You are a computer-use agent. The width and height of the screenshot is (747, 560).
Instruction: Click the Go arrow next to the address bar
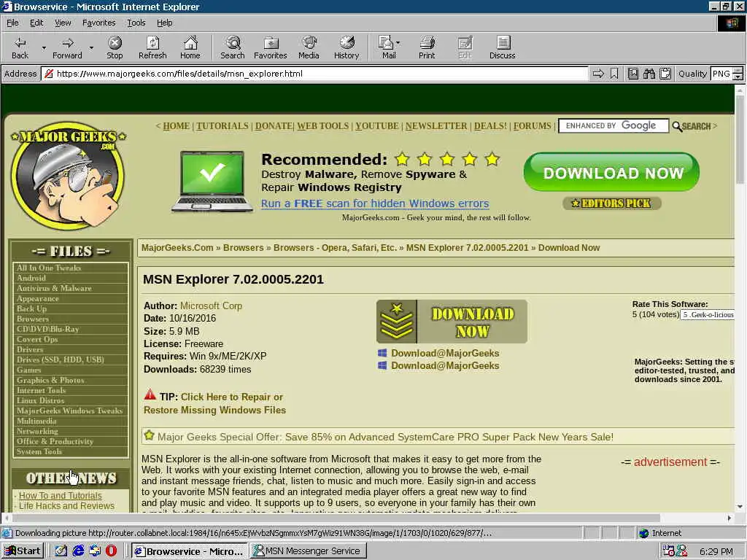pyautogui.click(x=598, y=74)
